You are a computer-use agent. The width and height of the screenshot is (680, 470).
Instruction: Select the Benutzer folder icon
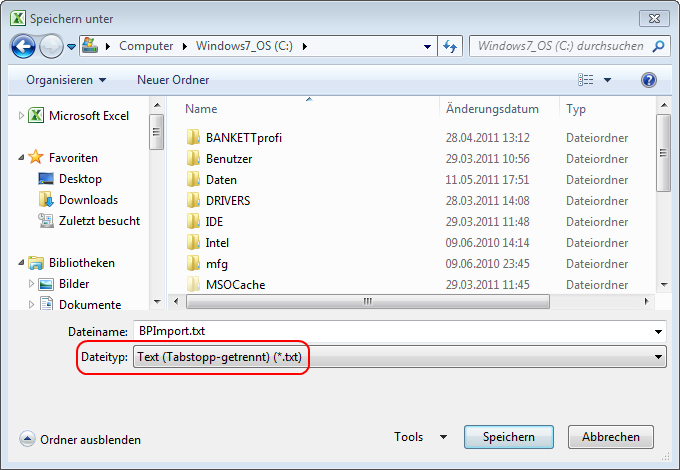pyautogui.click(x=193, y=159)
